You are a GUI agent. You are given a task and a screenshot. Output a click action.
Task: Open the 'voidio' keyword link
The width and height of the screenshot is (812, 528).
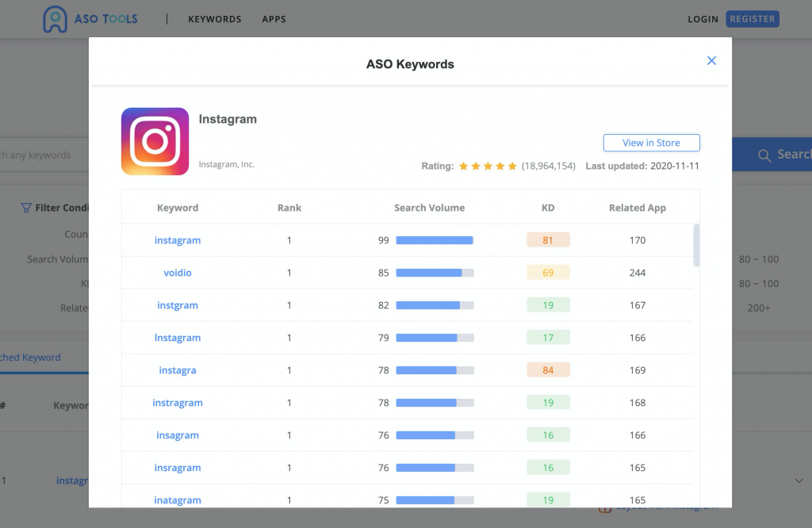178,273
